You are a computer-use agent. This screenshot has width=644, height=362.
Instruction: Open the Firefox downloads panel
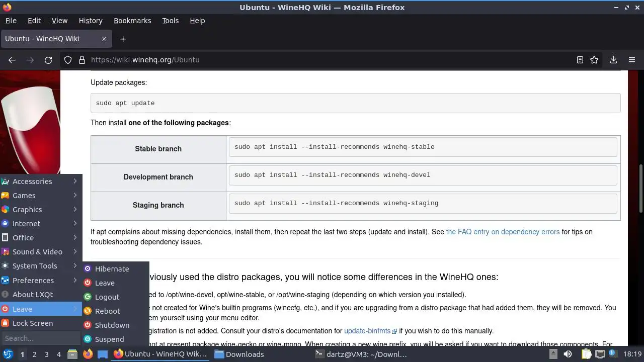click(613, 60)
